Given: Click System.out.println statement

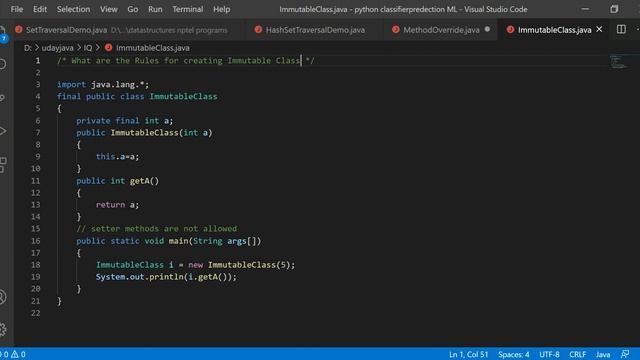Looking at the screenshot, I should click(166, 277).
